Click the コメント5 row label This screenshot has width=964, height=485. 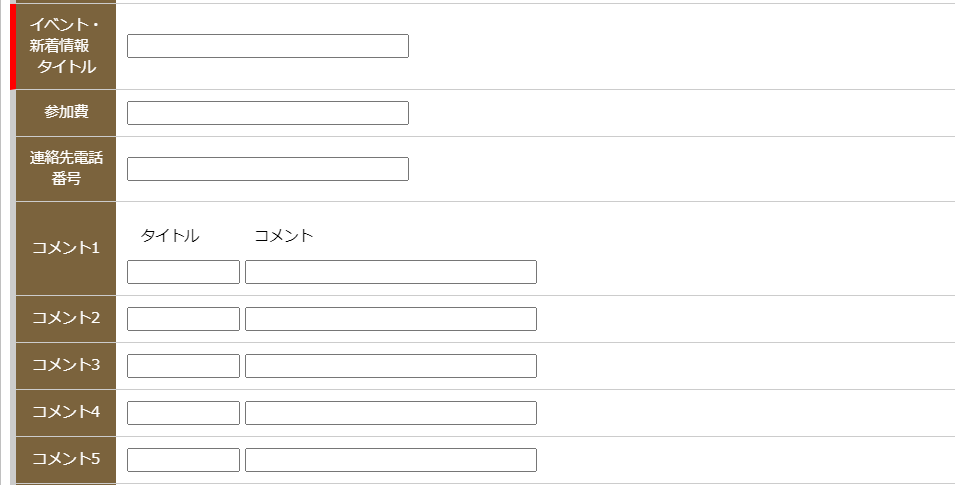(66, 459)
